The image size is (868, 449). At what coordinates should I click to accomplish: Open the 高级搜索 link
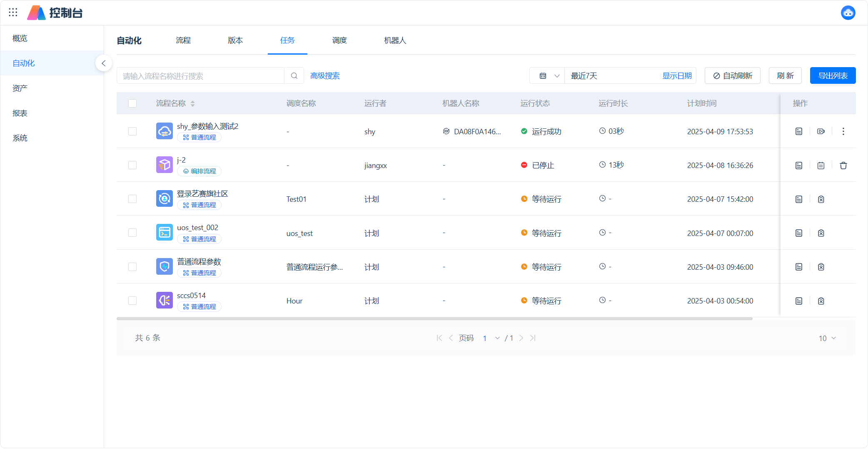325,76
